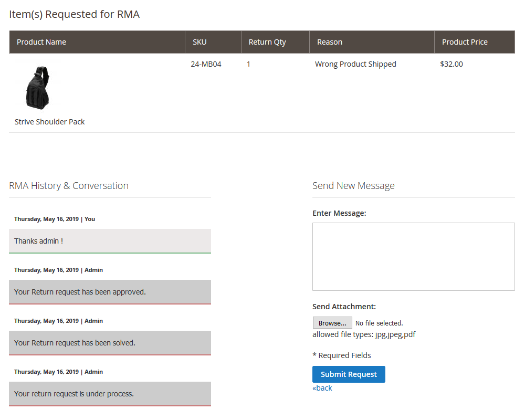The image size is (525, 420).
Task: Click the "request has been solved" message
Action: tap(110, 343)
